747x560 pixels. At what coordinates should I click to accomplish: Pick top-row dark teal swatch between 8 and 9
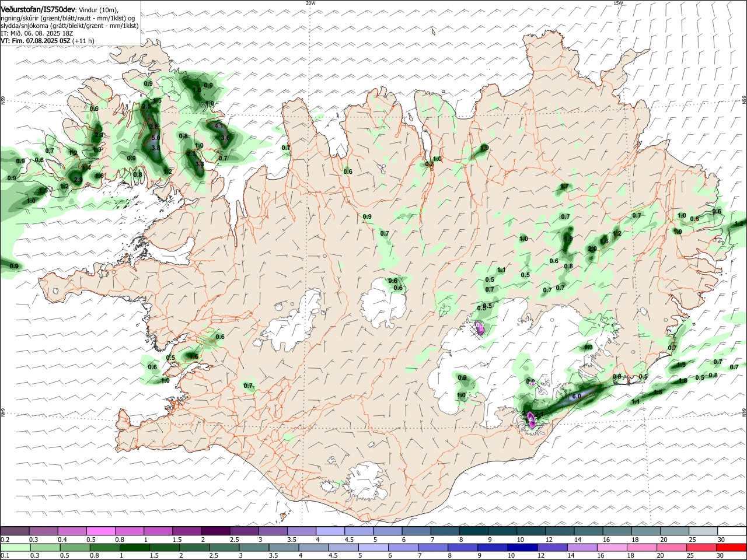click(474, 531)
